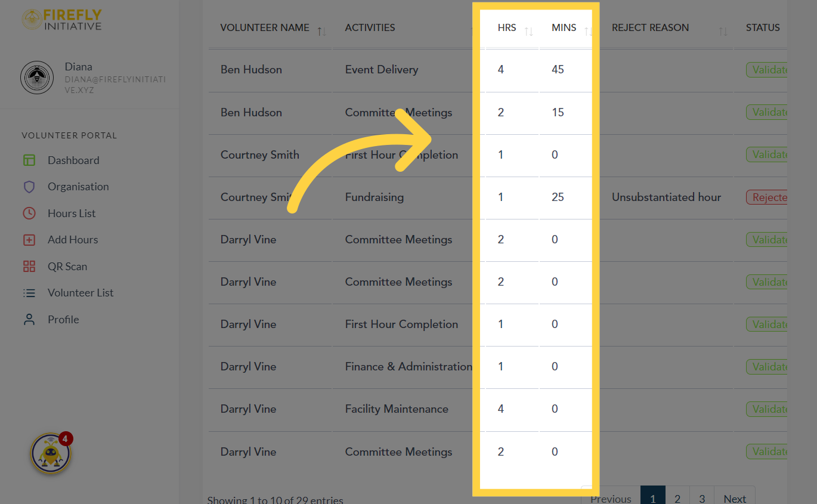Click the QR Scan grid icon
The height and width of the screenshot is (504, 817).
click(29, 267)
